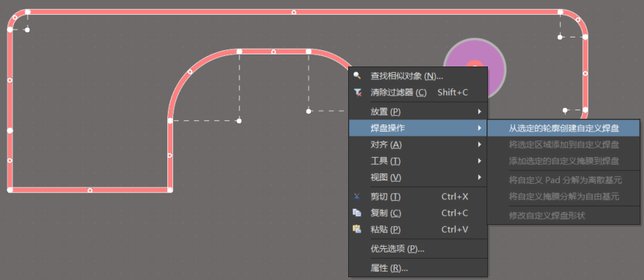Expand the 放置 (P) submenu arrow
644x280 pixels.
click(x=479, y=112)
